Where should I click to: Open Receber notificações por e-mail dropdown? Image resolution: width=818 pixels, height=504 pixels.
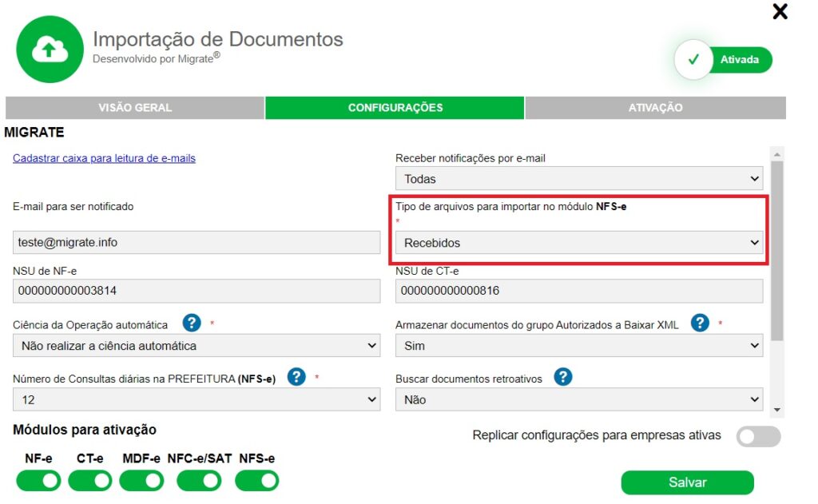pyautogui.click(x=579, y=179)
